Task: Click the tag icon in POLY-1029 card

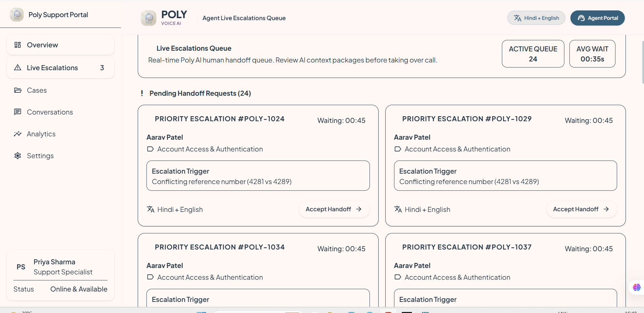Action: pyautogui.click(x=398, y=149)
